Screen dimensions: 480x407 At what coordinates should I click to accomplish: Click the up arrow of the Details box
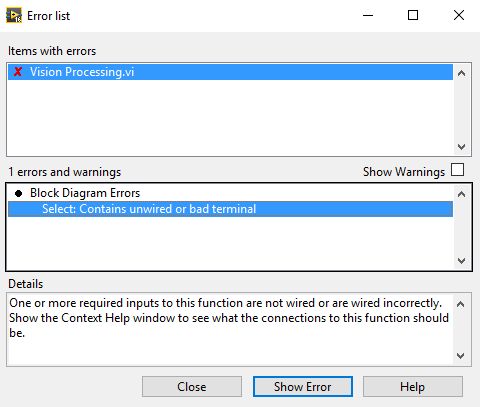click(x=461, y=304)
